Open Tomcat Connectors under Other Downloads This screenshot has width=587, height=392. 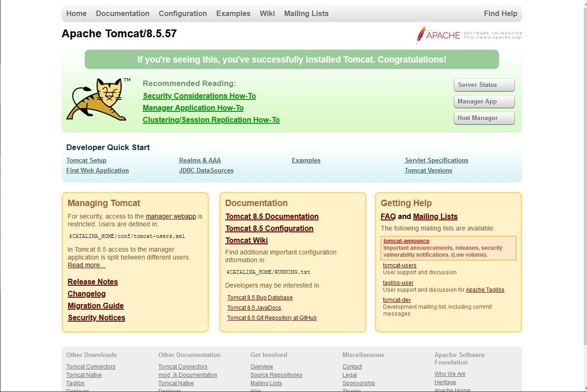tap(91, 367)
